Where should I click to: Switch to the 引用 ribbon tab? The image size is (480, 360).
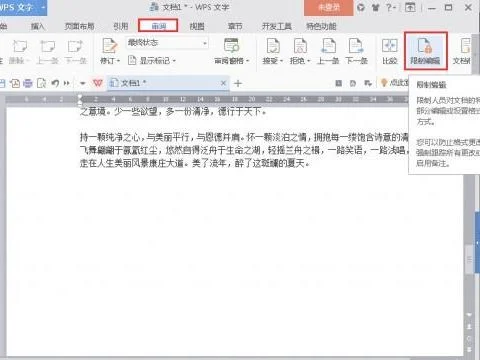121,26
